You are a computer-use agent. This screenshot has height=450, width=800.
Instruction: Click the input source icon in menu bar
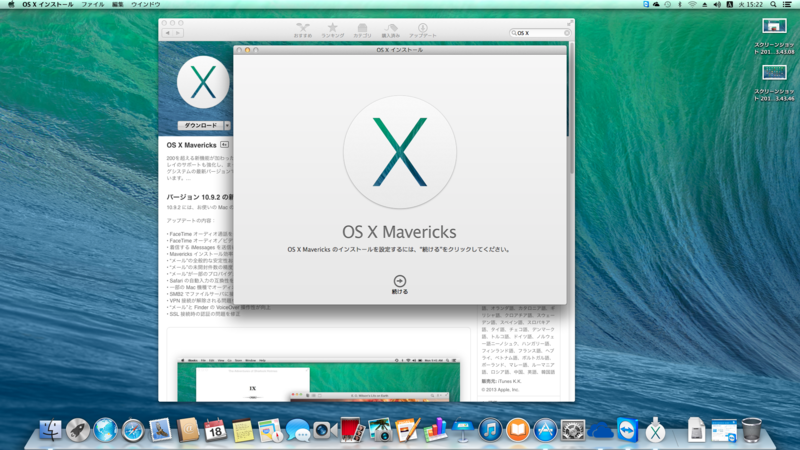click(730, 4)
